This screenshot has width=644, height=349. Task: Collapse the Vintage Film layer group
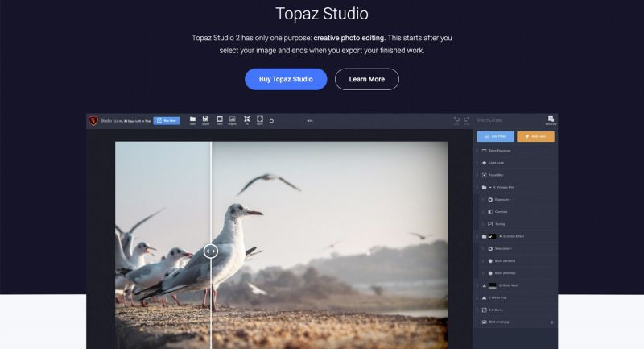490,188
